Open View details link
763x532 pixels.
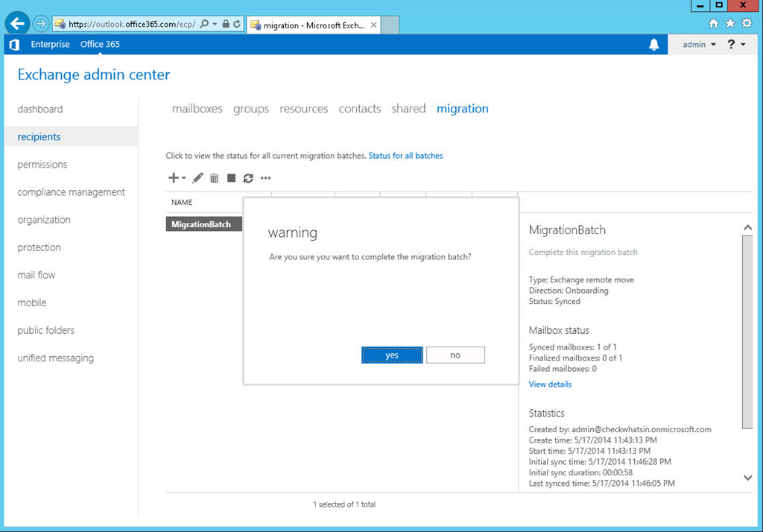[x=550, y=384]
